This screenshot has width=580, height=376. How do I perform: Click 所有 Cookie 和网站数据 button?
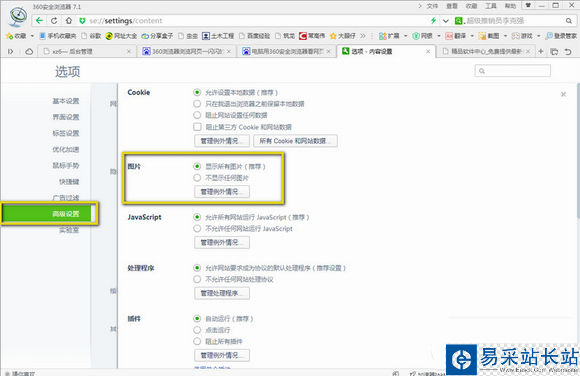295,141
